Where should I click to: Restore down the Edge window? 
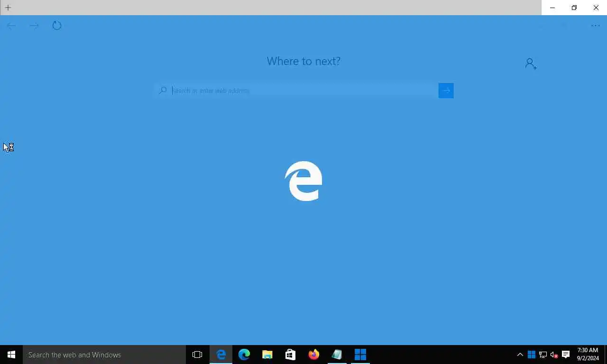click(x=574, y=8)
